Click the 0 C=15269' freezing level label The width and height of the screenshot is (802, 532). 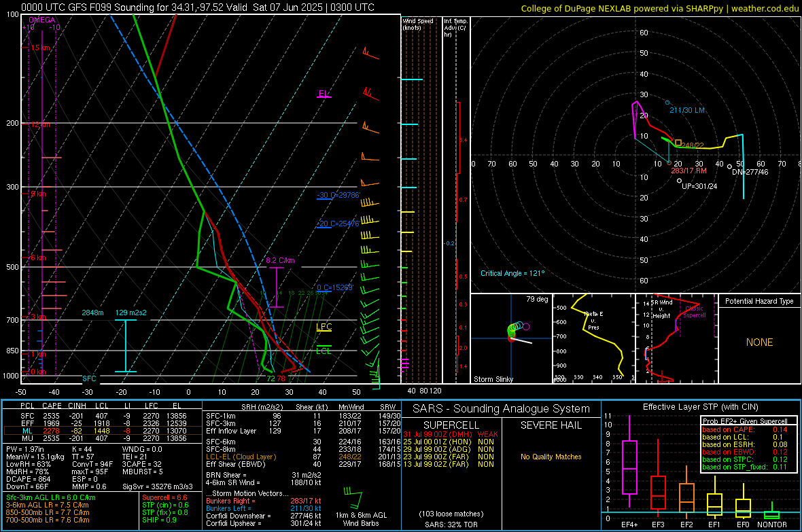(334, 287)
